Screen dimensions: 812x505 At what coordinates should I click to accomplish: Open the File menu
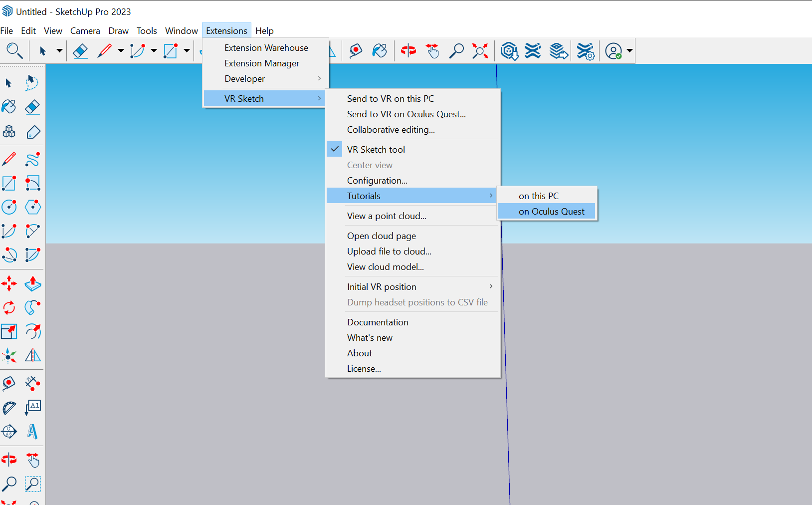(x=7, y=31)
